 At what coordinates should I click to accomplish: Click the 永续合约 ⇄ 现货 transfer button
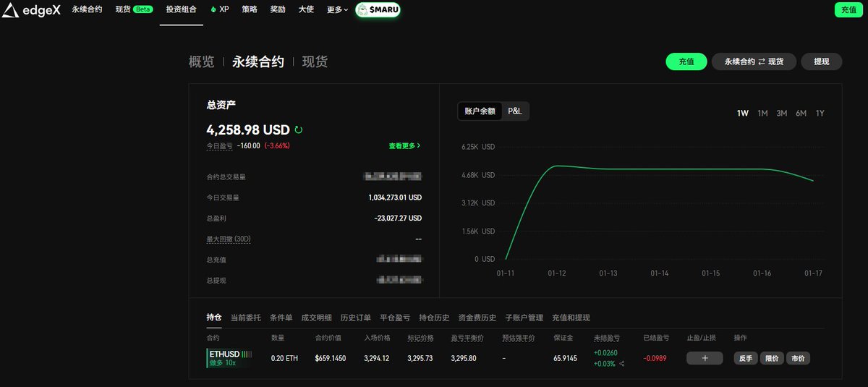(754, 61)
